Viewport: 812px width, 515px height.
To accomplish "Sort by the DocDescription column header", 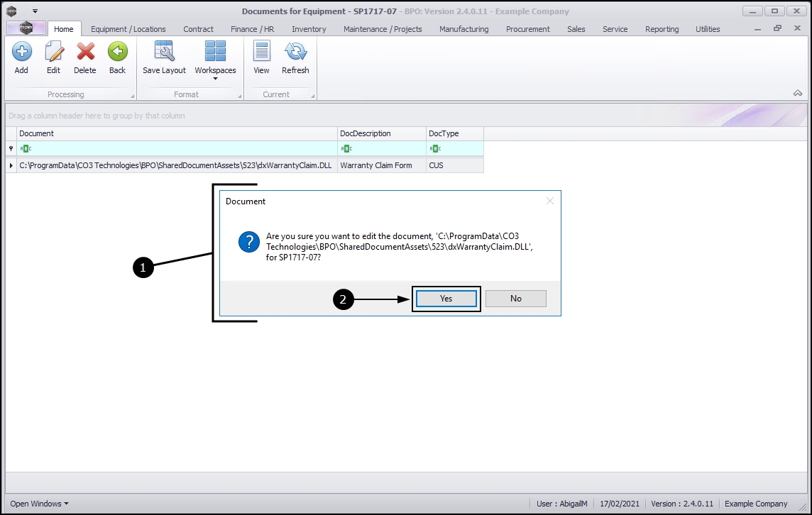I will point(381,133).
